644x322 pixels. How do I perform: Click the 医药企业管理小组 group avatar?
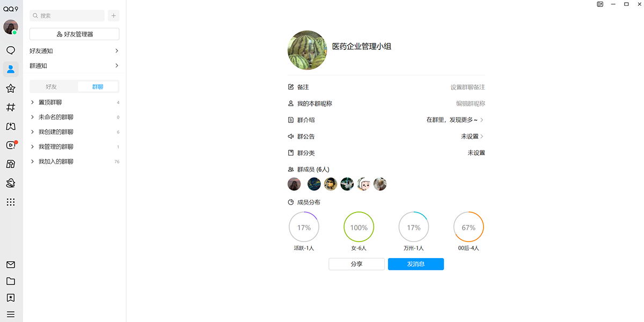click(307, 50)
